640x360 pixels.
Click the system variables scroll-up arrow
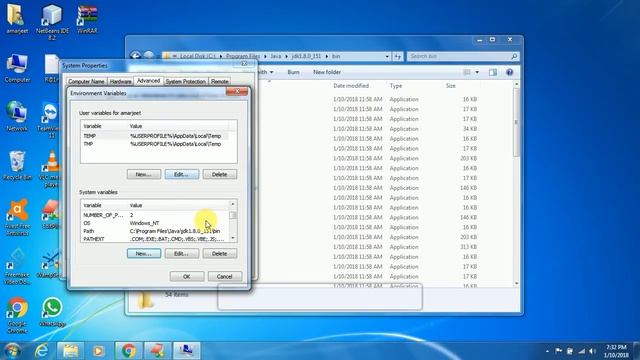(233, 204)
